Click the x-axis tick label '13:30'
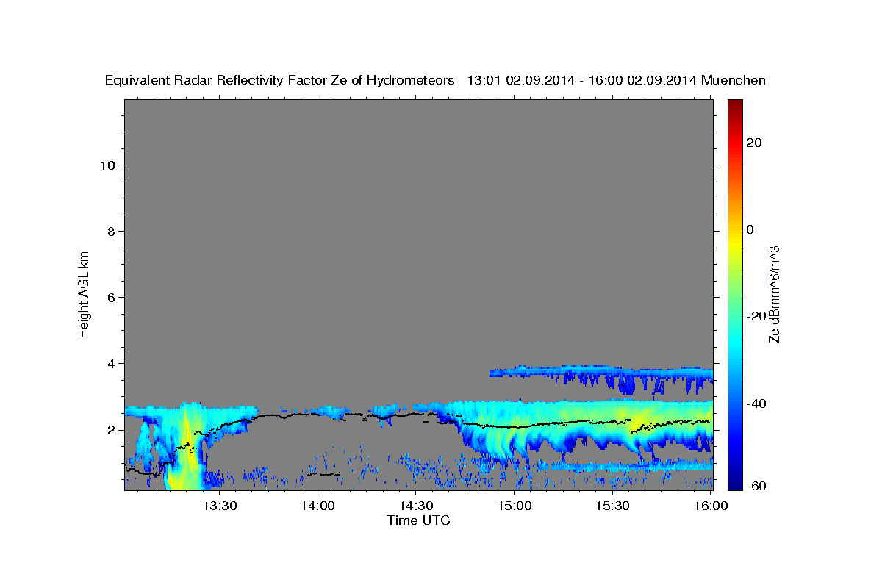 pyautogui.click(x=220, y=506)
